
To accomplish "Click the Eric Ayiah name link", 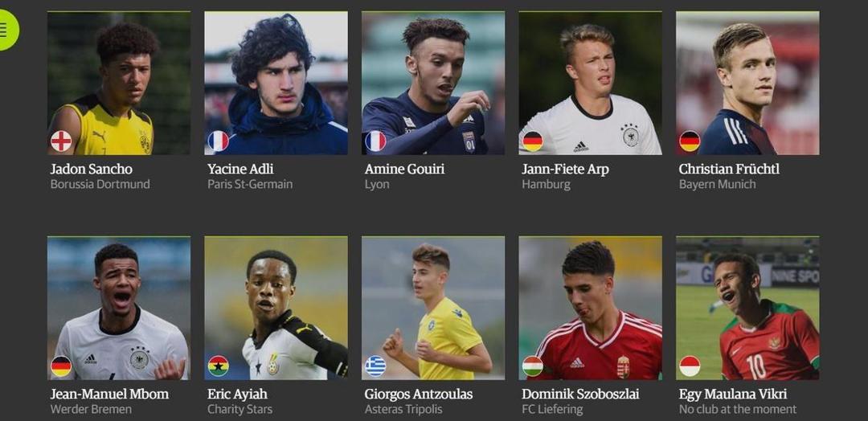I will pyautogui.click(x=237, y=394).
